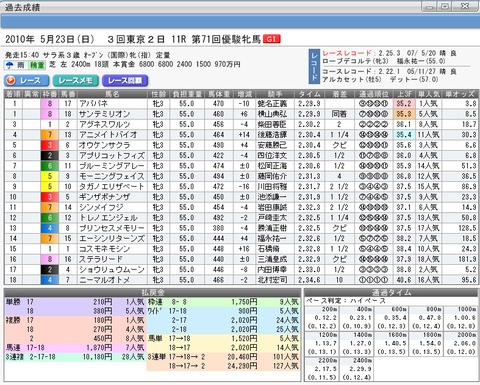Click the レース button with orange play icon
480x385 pixels.
pos(27,81)
